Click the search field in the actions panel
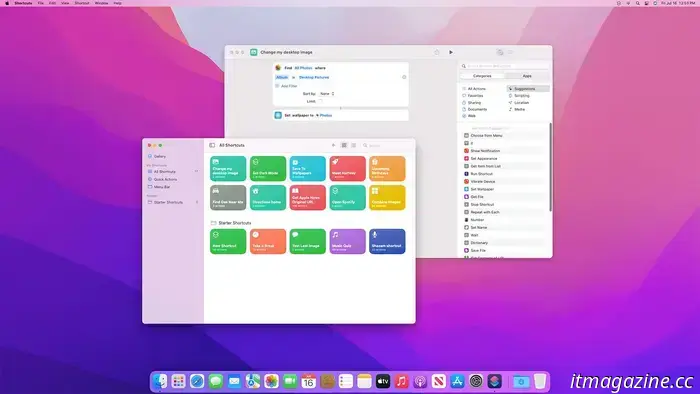 [x=504, y=66]
